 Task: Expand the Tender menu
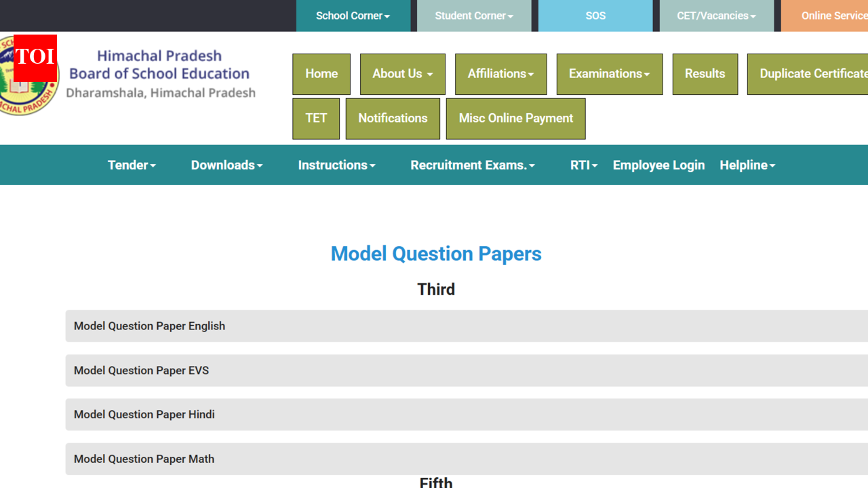point(132,165)
